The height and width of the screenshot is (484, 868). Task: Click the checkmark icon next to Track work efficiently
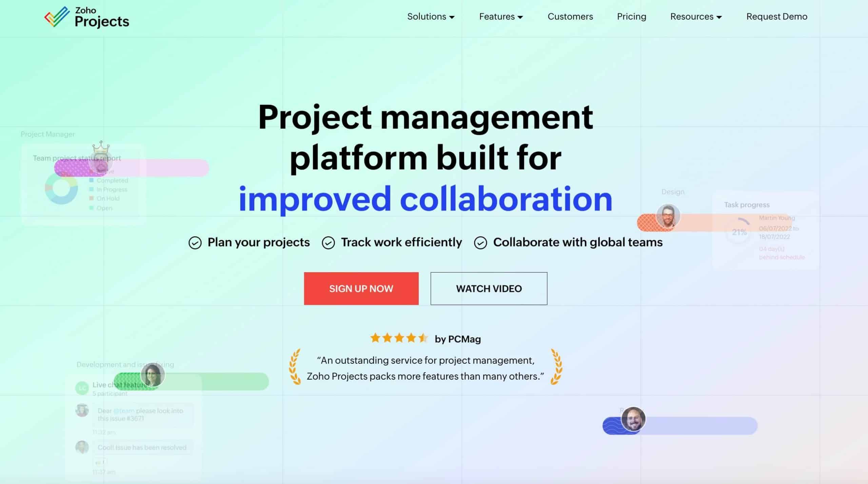coord(328,243)
